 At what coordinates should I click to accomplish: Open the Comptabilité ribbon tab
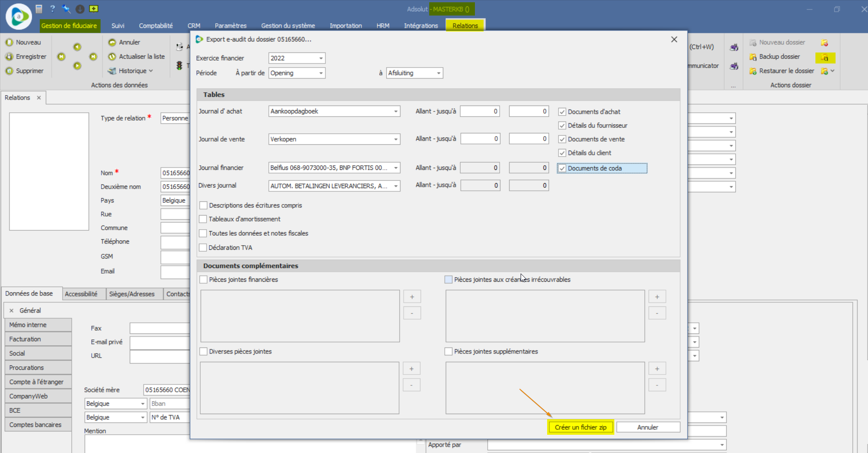click(x=156, y=26)
